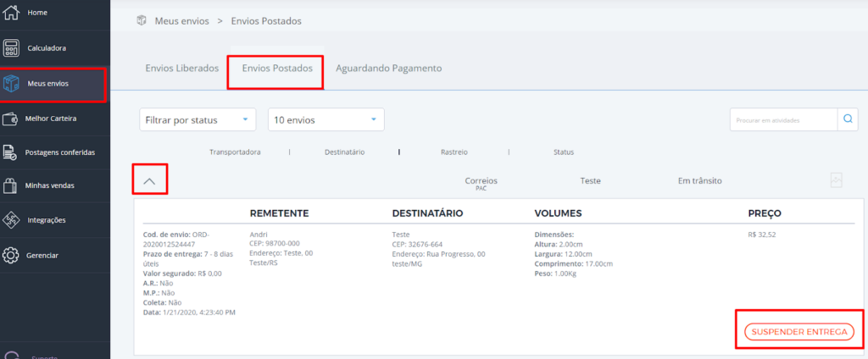Click the Integrações puzzle icon
The image size is (868, 359).
(12, 220)
